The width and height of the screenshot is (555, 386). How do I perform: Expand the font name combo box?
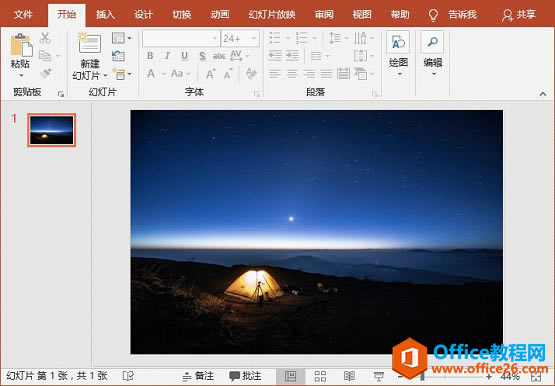(x=214, y=38)
